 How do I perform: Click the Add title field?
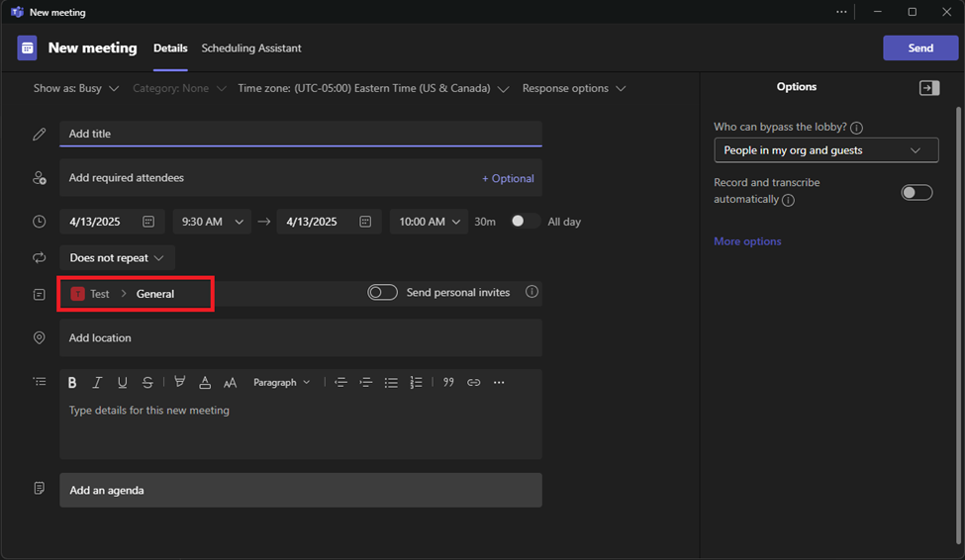point(300,134)
